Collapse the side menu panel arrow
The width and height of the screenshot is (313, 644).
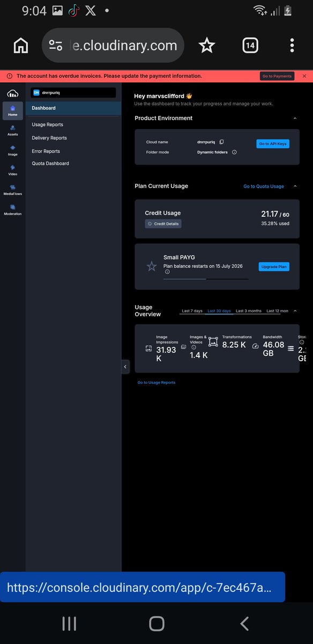[x=125, y=367]
